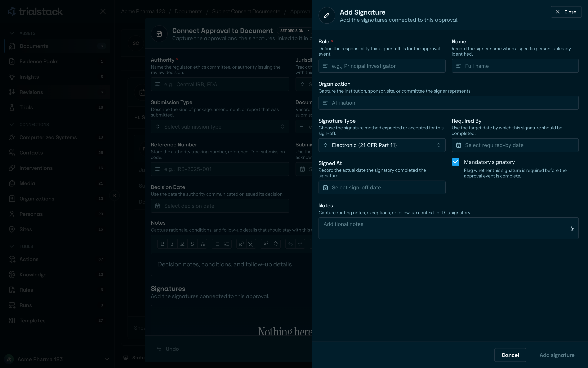Open the Set Decision dropdown

(295, 31)
